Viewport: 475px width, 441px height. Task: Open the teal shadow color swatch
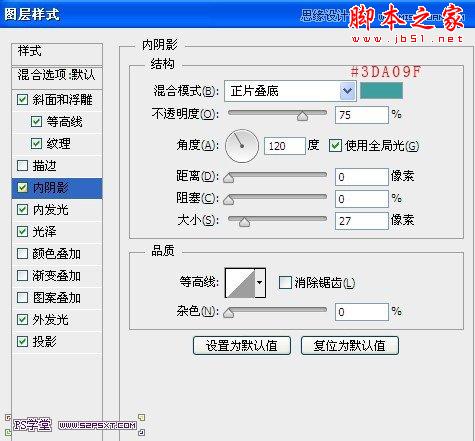point(381,90)
